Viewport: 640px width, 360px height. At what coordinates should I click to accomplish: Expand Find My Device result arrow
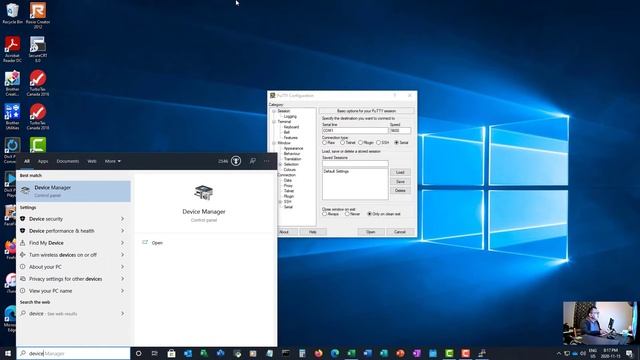click(x=122, y=243)
